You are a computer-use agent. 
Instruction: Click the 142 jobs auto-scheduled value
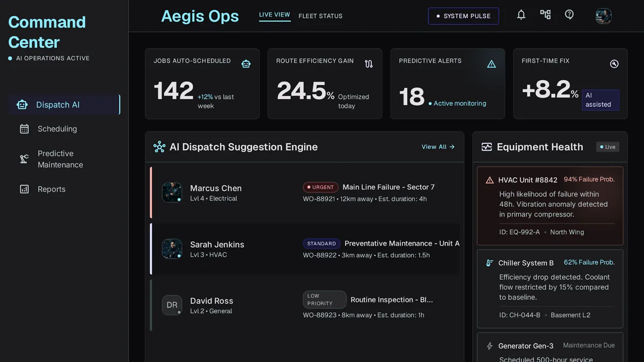pos(173,91)
